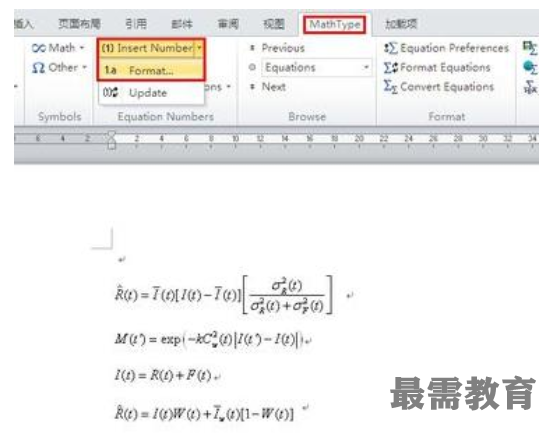The height and width of the screenshot is (433, 542).
Task: Click the browse target icon beside Equations
Action: [252, 67]
